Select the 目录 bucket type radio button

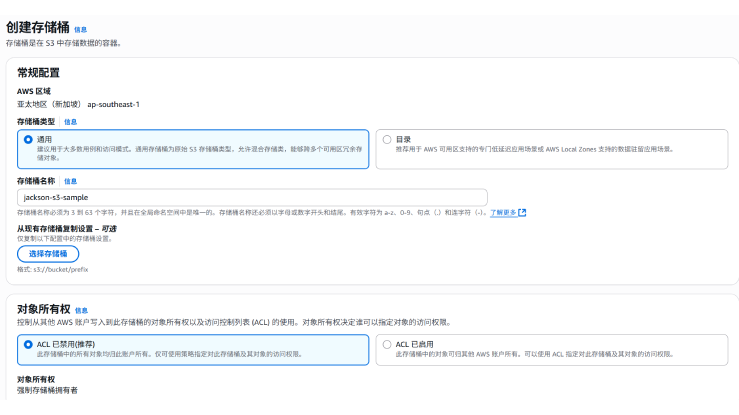[387, 139]
